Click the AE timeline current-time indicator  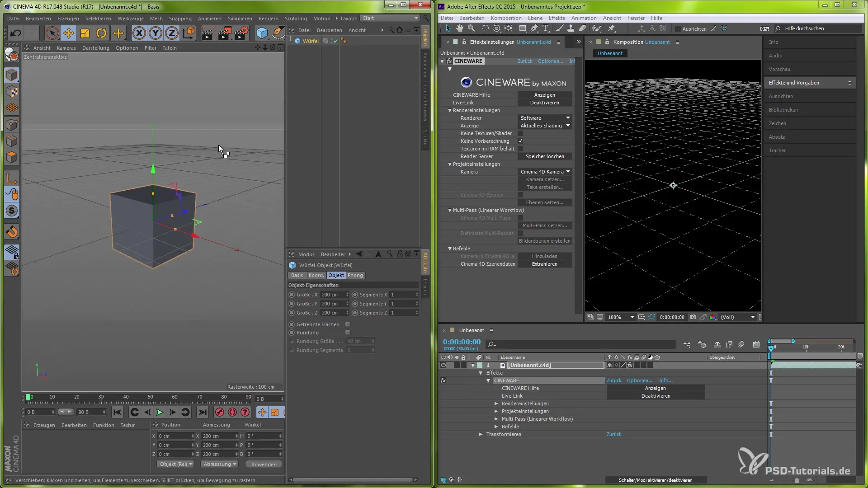click(771, 348)
